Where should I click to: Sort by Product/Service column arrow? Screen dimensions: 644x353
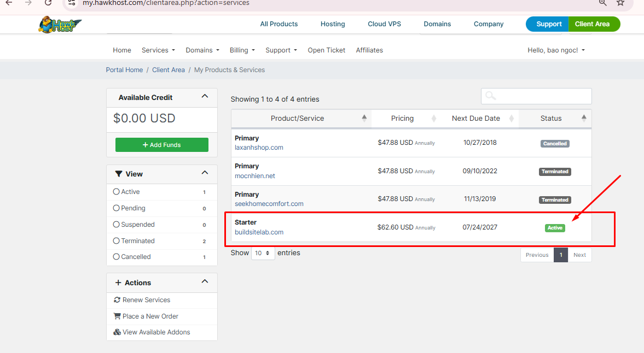tap(364, 118)
